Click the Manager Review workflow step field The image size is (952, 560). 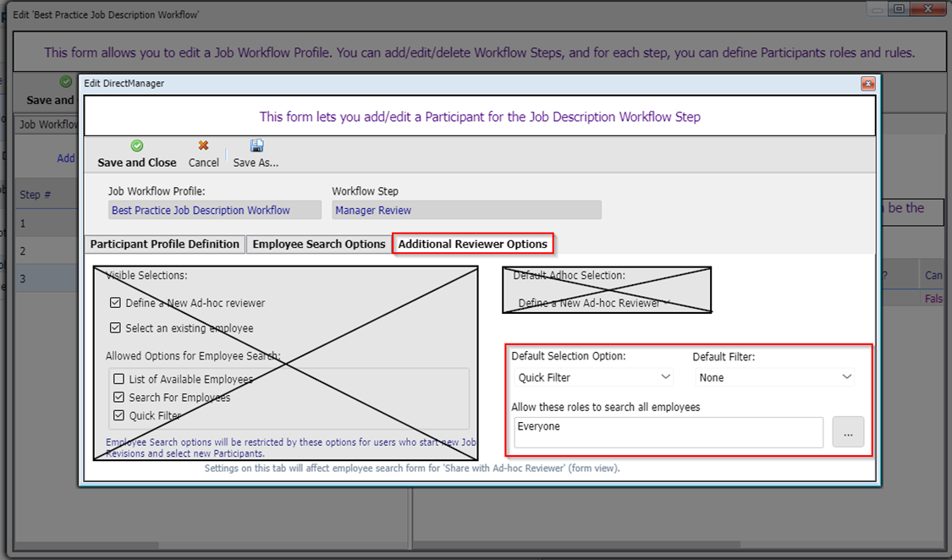pos(465,211)
